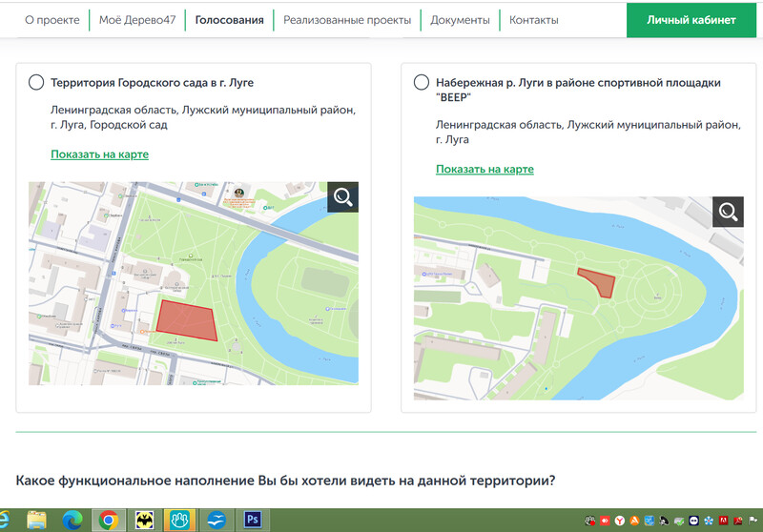Open File Explorer folder icon in taskbar
763x532 pixels.
point(37,520)
